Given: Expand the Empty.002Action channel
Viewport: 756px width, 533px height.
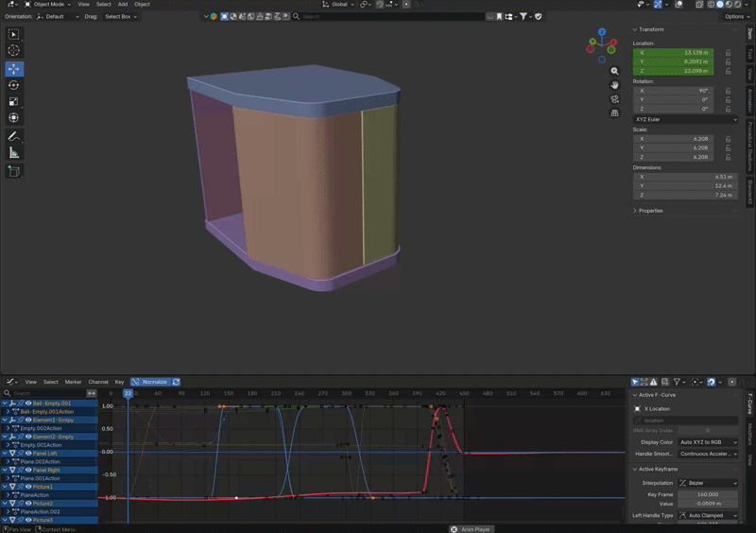Looking at the screenshot, I should tap(8, 428).
